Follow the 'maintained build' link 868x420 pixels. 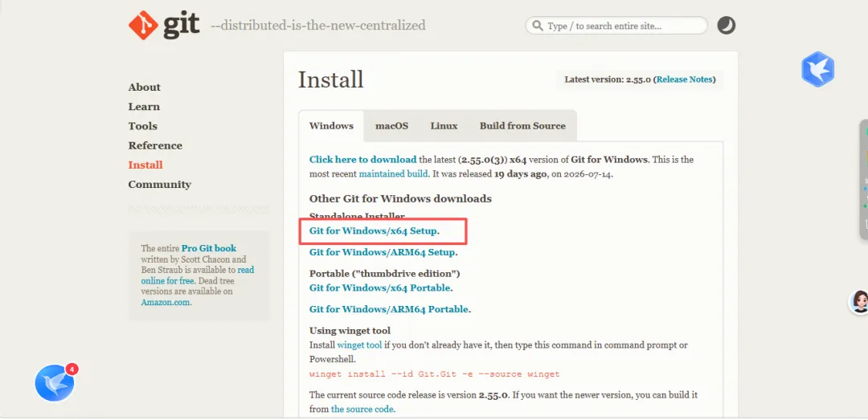(x=393, y=173)
